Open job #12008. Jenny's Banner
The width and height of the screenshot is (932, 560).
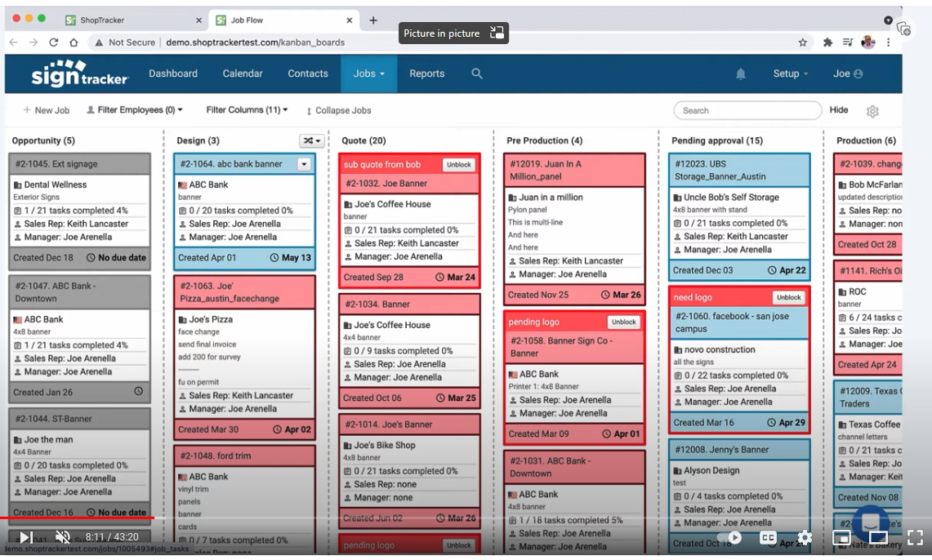pos(721,450)
